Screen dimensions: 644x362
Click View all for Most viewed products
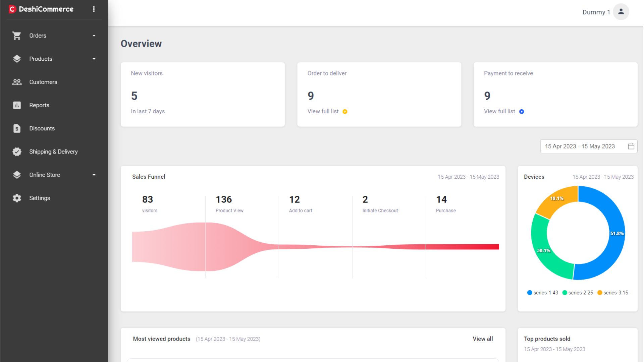(482, 339)
